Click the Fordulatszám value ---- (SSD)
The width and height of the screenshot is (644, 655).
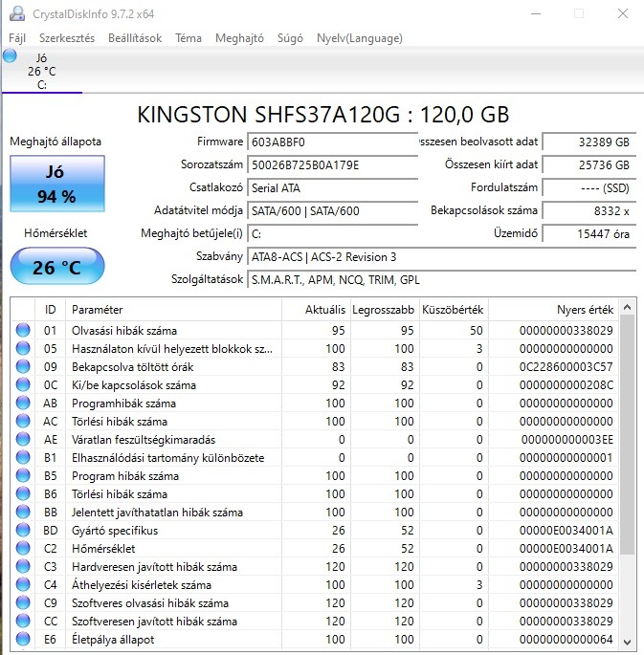pos(589,188)
